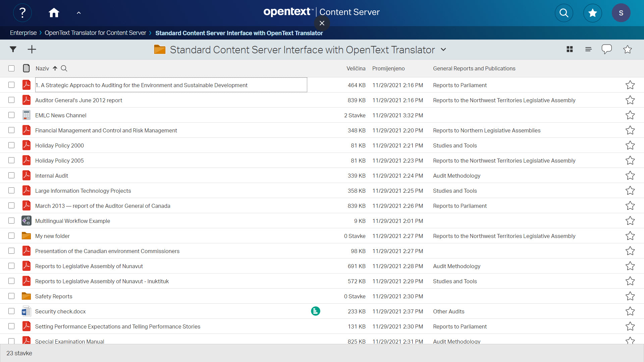Image resolution: width=644 pixels, height=362 pixels.
Task: Open the global search magnifier icon
Action: pos(564,13)
